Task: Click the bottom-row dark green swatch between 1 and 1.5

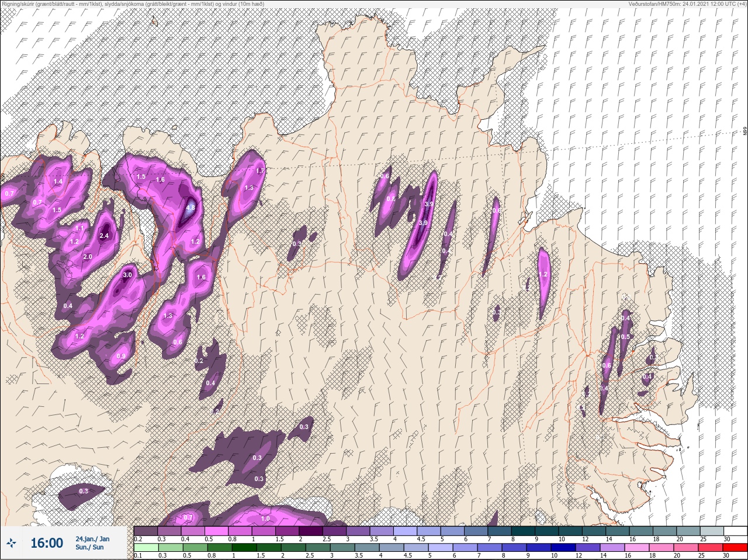Action: (244, 547)
